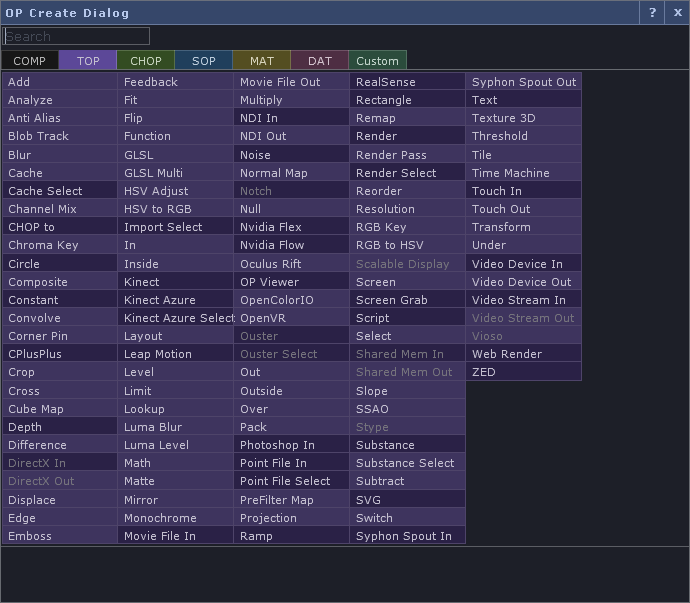This screenshot has width=690, height=603.
Task: Close the OP Create Dialog
Action: click(678, 13)
